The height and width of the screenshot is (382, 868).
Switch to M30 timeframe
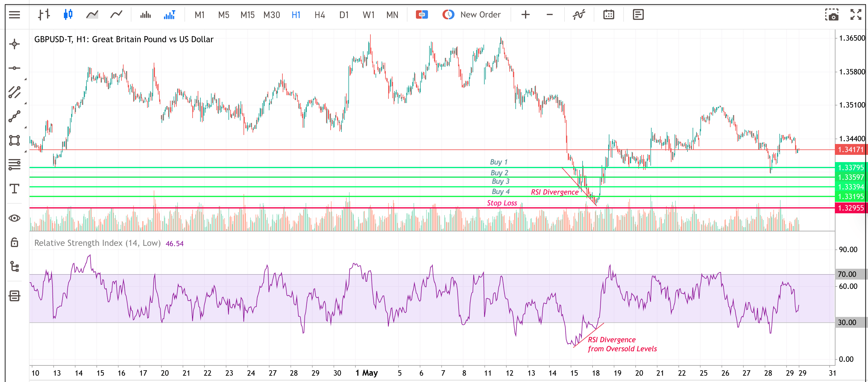pos(272,15)
